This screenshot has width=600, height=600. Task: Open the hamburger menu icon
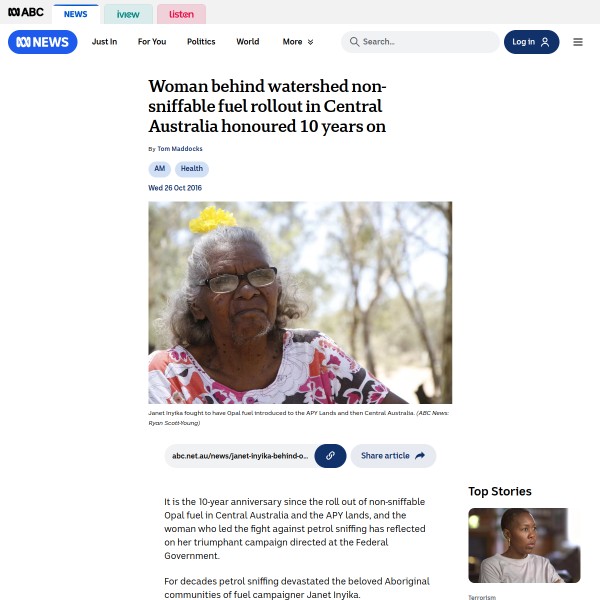click(577, 42)
